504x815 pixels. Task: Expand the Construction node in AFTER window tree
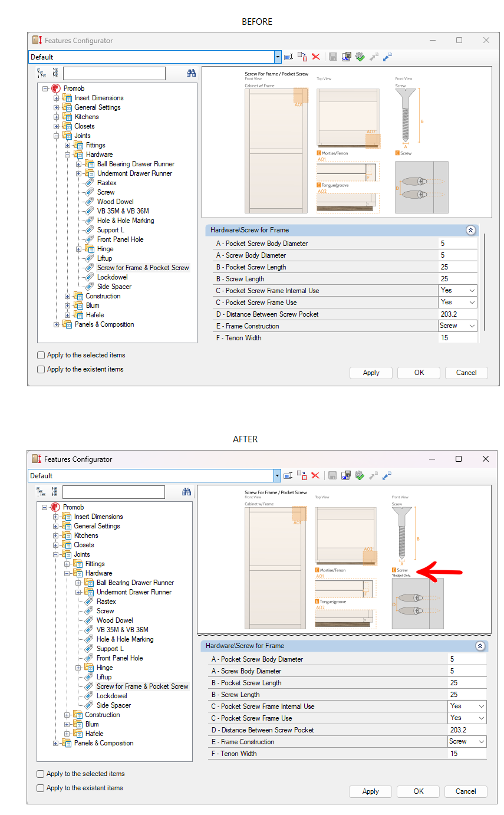[67, 715]
